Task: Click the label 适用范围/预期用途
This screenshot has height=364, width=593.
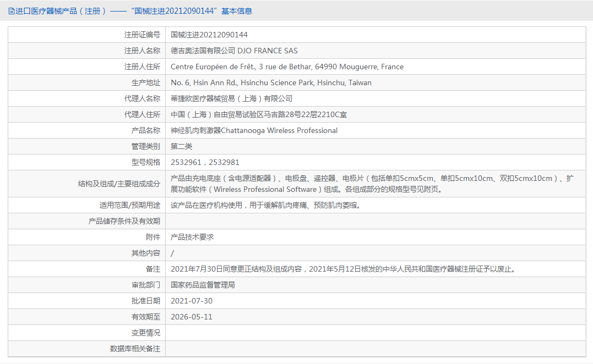Action: [130, 206]
